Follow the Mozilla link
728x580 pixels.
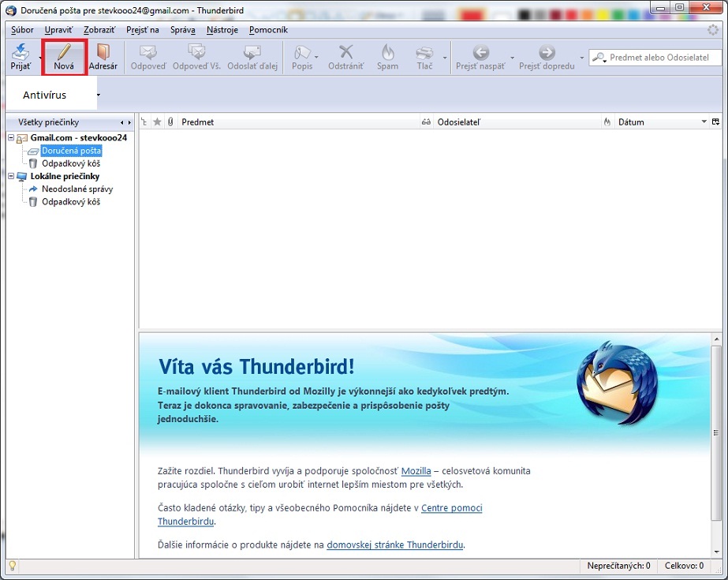pos(416,471)
